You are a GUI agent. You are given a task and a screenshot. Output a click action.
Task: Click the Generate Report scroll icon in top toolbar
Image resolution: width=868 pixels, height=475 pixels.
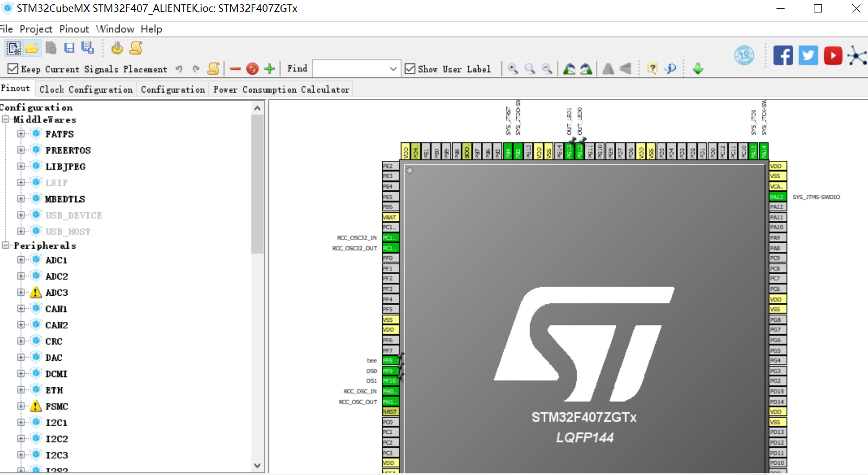pos(136,48)
